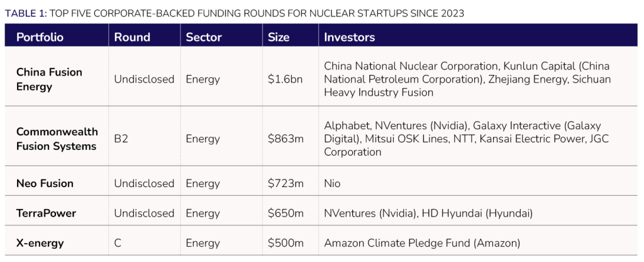Click the B2 round cell
644x262 pixels.
(121, 139)
